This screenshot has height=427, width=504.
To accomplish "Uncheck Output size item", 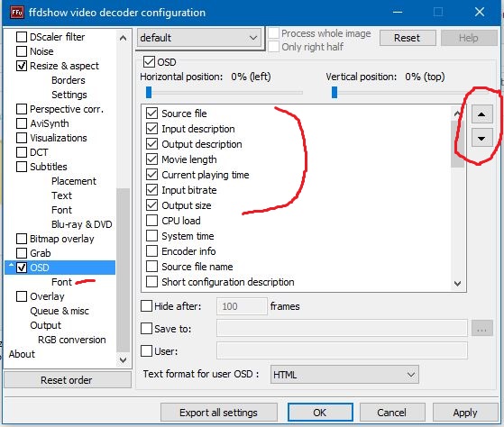I will 151,205.
